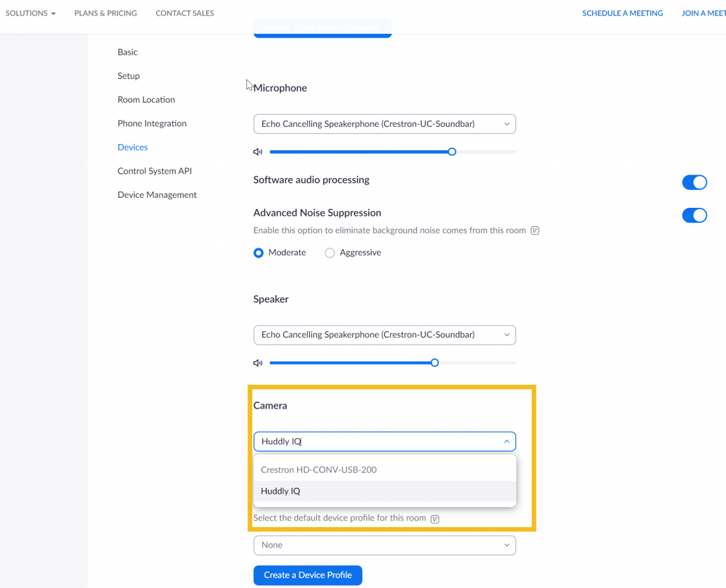
Task: Open the device profile dropdown set to None
Action: click(384, 545)
